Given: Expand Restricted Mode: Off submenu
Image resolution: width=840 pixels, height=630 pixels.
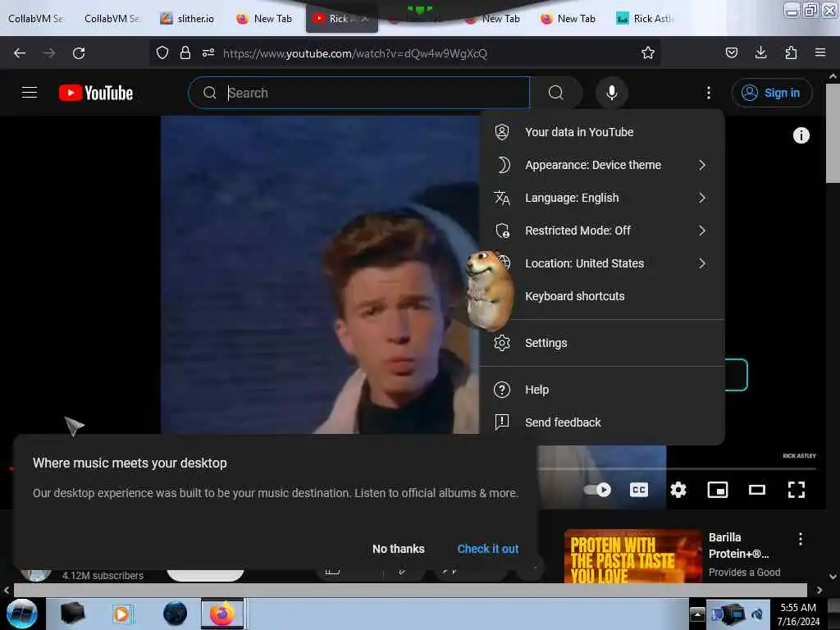Looking at the screenshot, I should pos(601,231).
